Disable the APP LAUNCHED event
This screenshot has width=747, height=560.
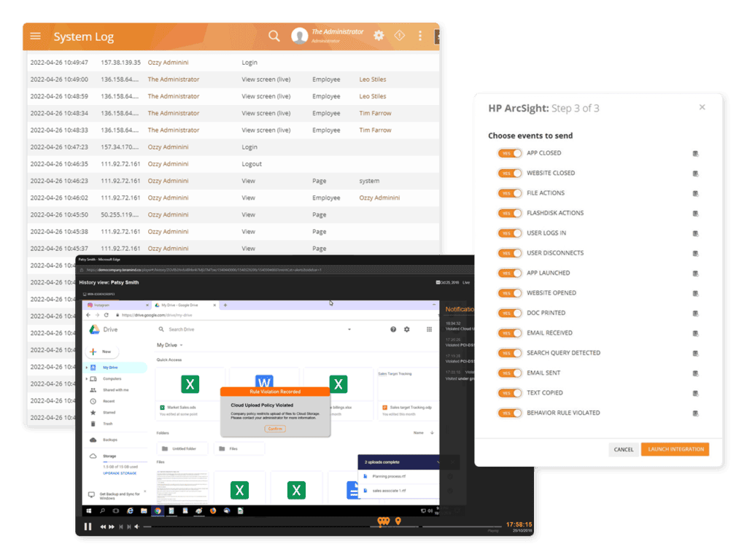[510, 273]
